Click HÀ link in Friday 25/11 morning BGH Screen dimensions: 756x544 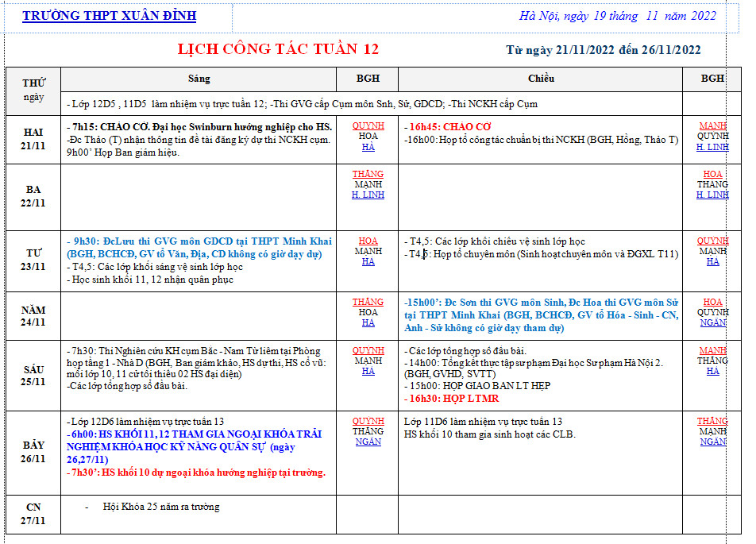click(368, 371)
